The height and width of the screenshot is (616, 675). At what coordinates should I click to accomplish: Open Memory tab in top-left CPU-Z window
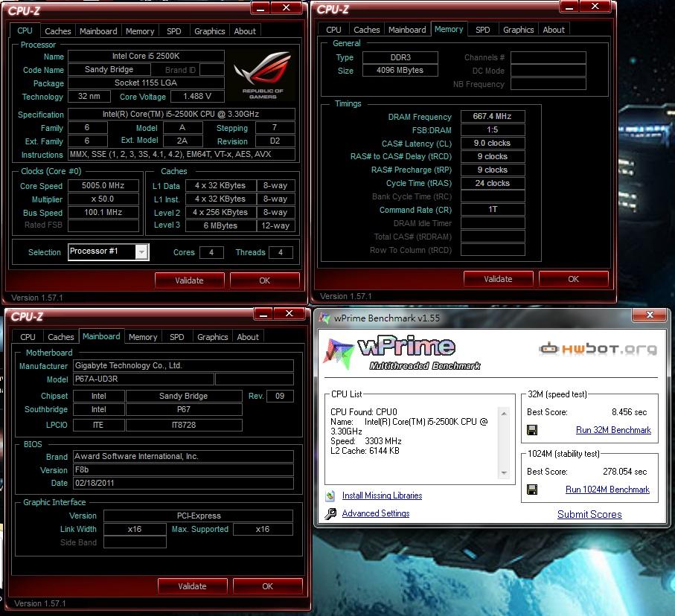click(140, 31)
